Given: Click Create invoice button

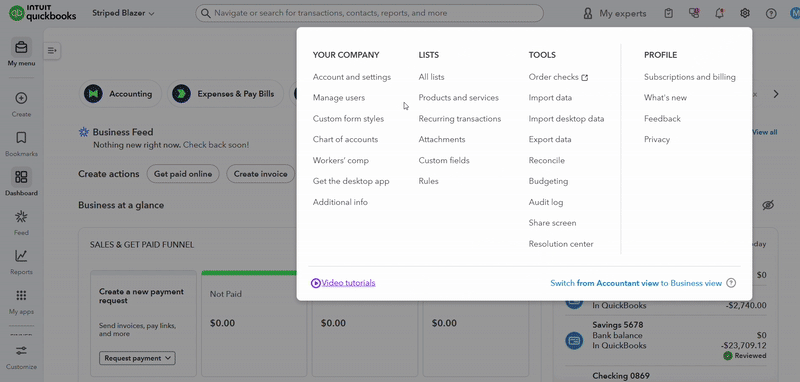Looking at the screenshot, I should (261, 174).
